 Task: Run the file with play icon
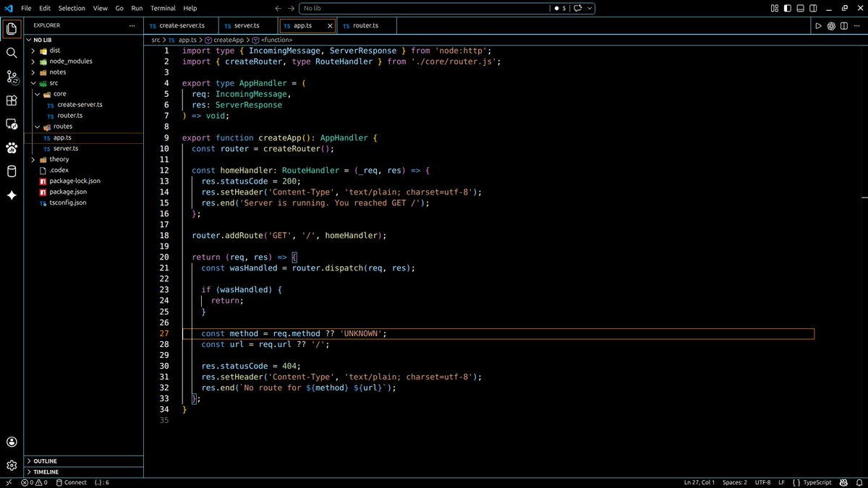coord(818,26)
